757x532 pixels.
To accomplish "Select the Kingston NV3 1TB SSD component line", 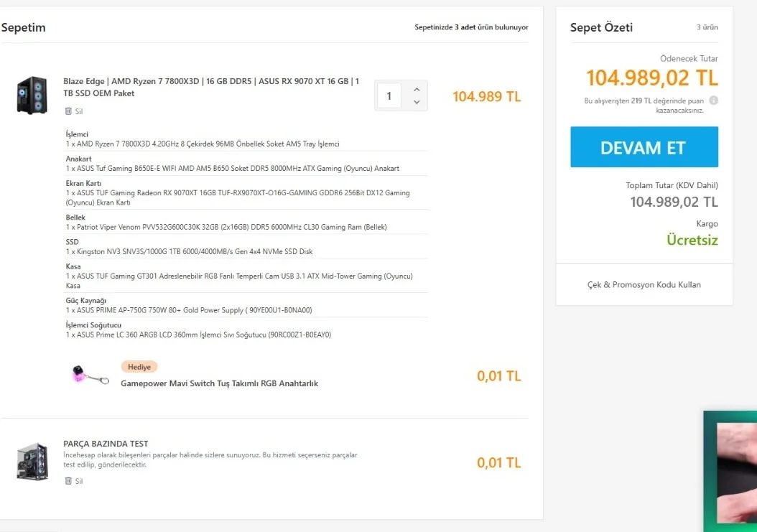I will coord(189,252).
